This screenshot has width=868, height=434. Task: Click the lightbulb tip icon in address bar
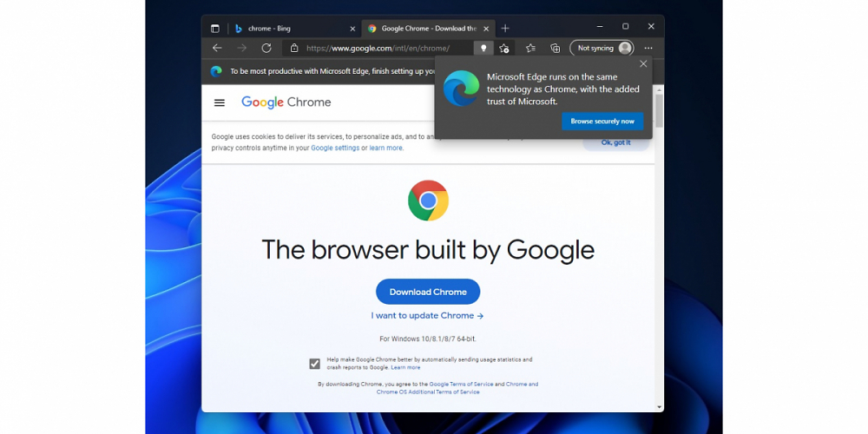pos(483,48)
